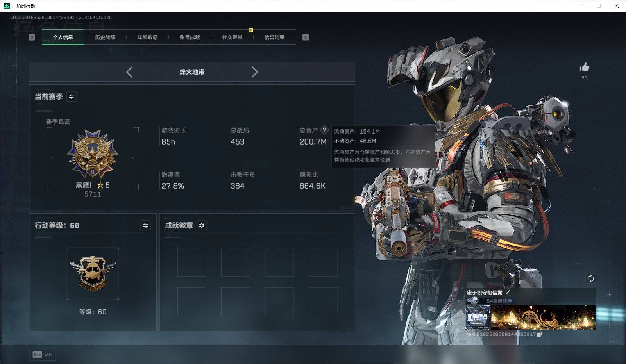Image resolution: width=626 pixels, height=364 pixels.
Task: Click the 总战局 value 453
Action: pos(238,142)
